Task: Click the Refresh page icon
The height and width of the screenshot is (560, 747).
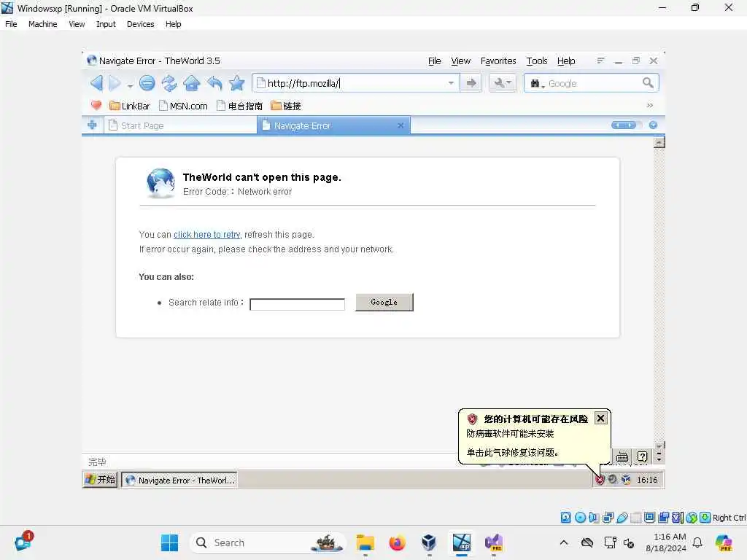Action: (169, 83)
